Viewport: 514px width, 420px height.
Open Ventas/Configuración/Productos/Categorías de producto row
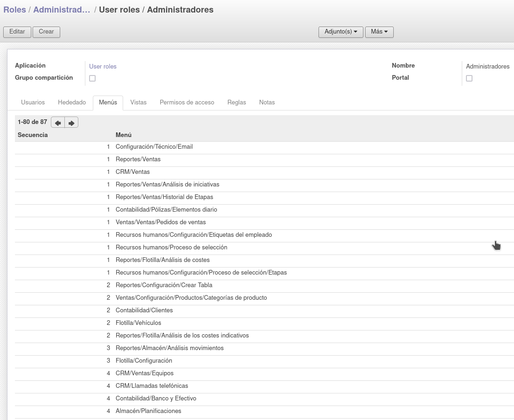(264, 298)
